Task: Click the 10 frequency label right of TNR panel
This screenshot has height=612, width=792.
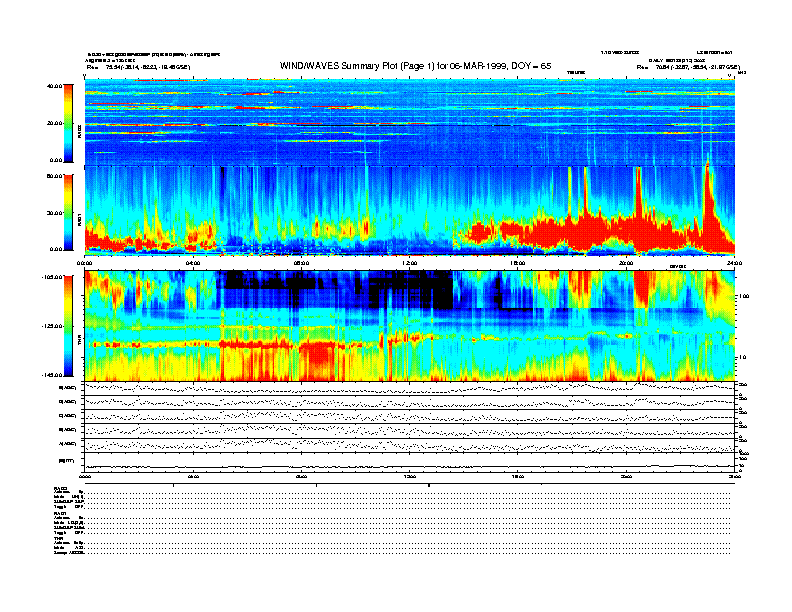Action: (x=742, y=357)
